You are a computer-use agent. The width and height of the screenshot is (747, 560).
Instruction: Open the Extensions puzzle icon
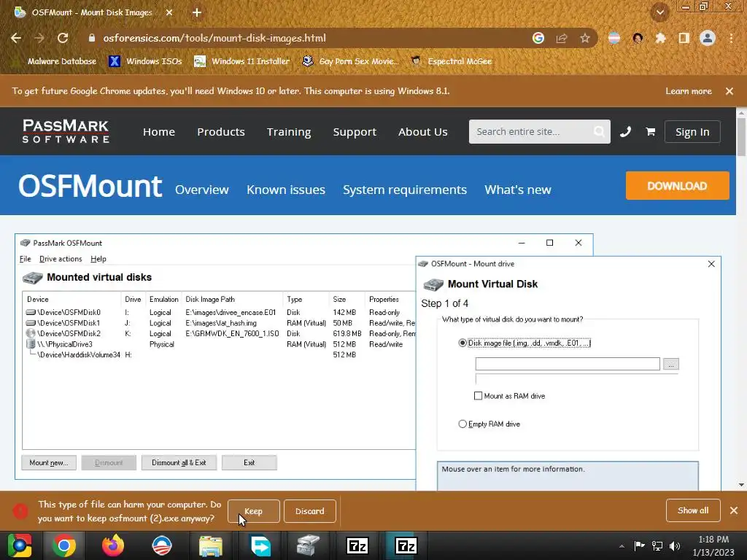pos(660,38)
